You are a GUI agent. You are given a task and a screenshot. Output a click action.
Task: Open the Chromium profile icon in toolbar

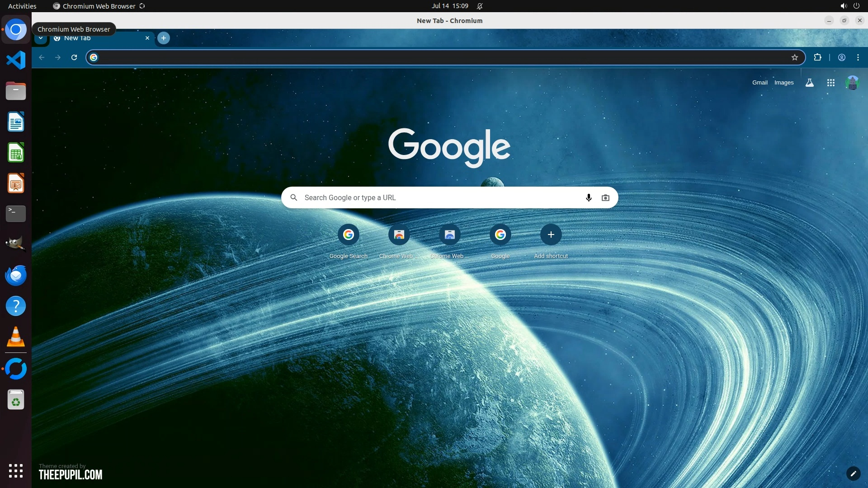click(841, 57)
